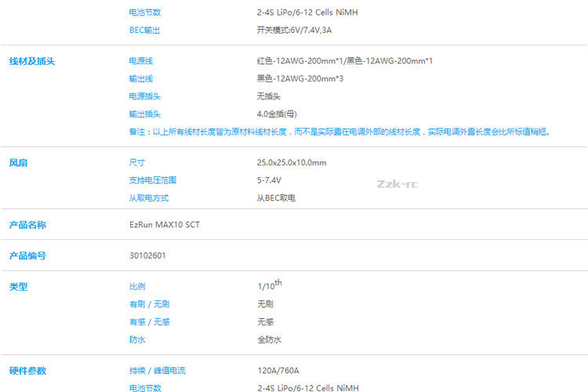Image resolution: width=588 pixels, height=392 pixels.
Task: Click the product name EzRun MAX10 SCT
Action: tap(164, 225)
